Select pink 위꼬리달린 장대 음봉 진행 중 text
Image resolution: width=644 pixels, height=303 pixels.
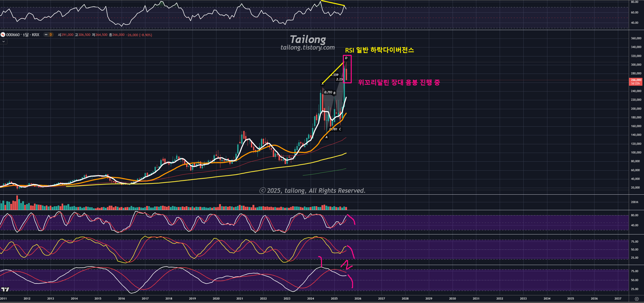coord(399,82)
